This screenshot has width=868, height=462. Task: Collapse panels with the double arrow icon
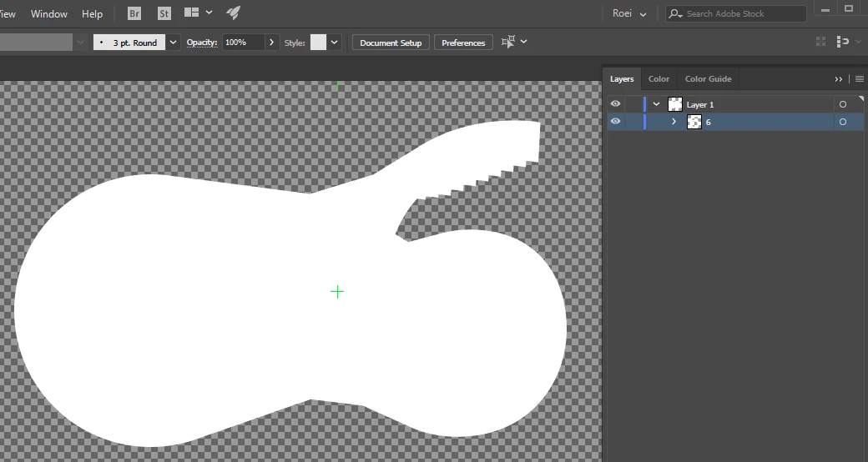point(838,79)
